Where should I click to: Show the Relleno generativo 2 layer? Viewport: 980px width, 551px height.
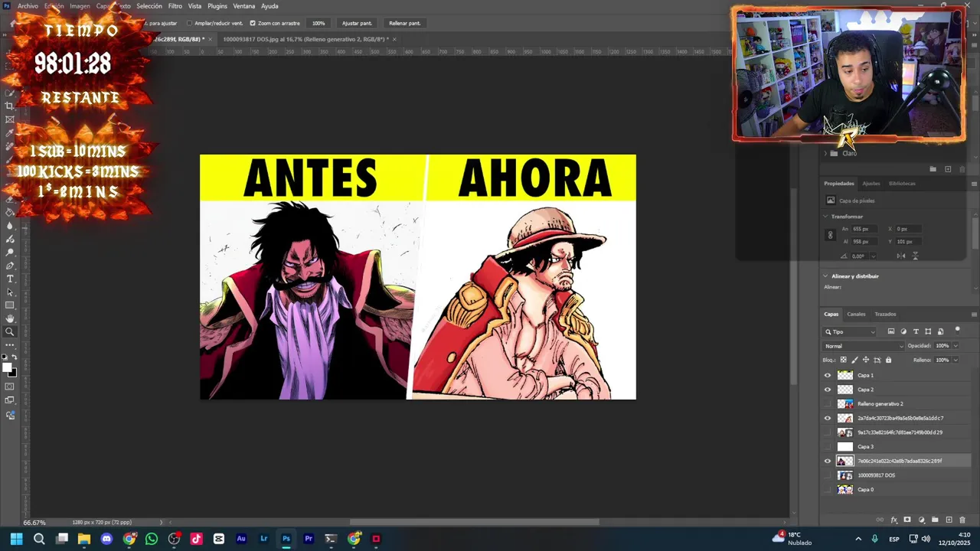(x=827, y=404)
